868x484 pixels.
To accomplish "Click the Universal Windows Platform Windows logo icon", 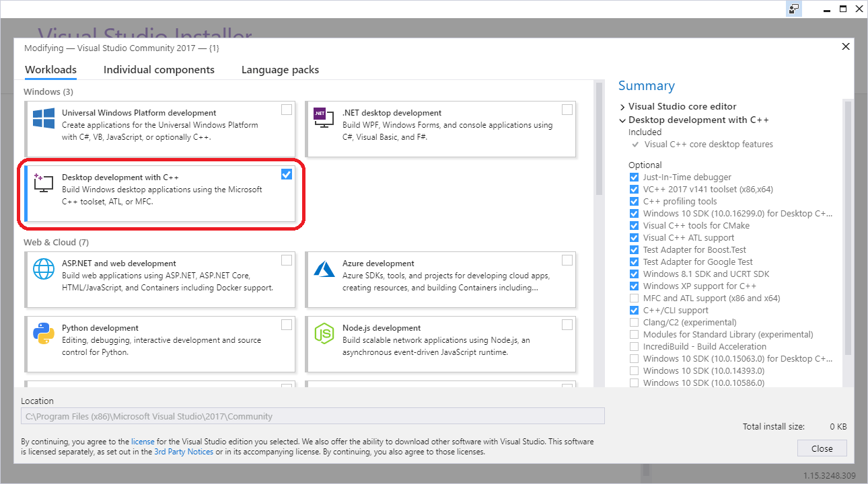I will point(44,118).
